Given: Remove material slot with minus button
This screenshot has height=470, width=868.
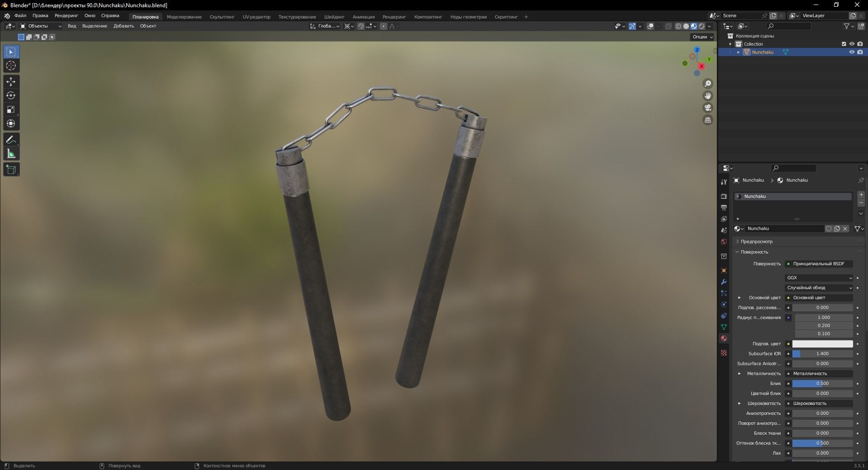Looking at the screenshot, I should point(861,203).
